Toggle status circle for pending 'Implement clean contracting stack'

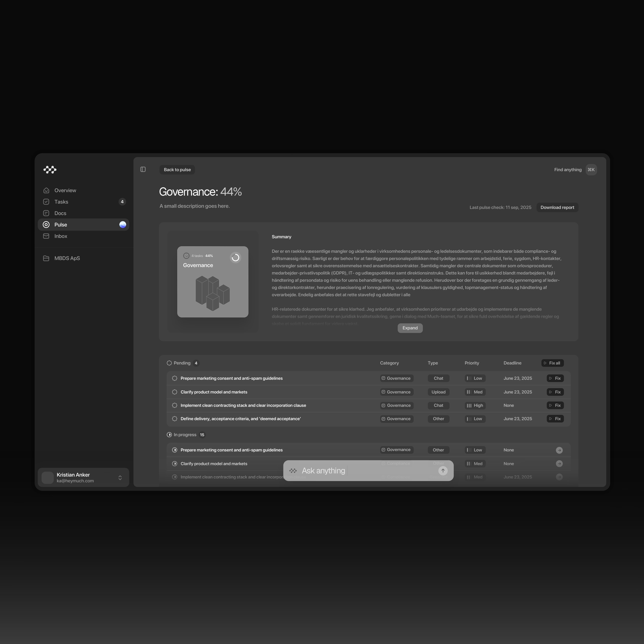click(x=175, y=405)
